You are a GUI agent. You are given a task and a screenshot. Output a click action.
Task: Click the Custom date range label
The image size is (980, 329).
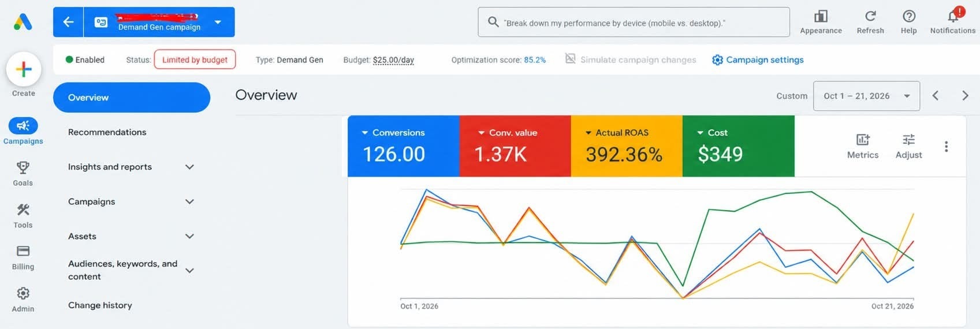coord(792,96)
